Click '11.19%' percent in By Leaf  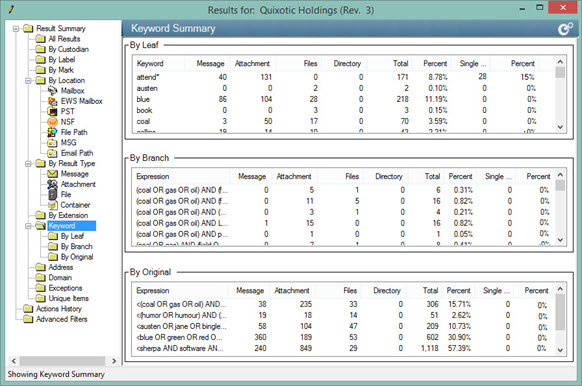pos(436,99)
